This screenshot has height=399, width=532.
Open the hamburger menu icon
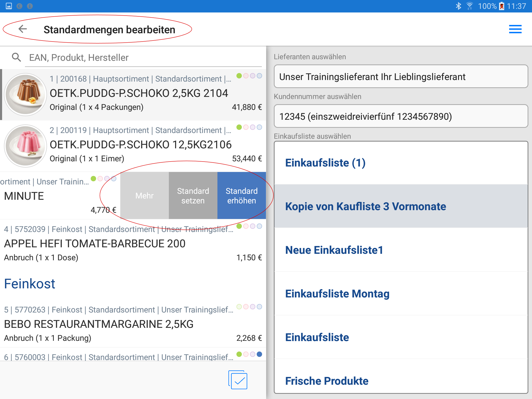click(515, 29)
